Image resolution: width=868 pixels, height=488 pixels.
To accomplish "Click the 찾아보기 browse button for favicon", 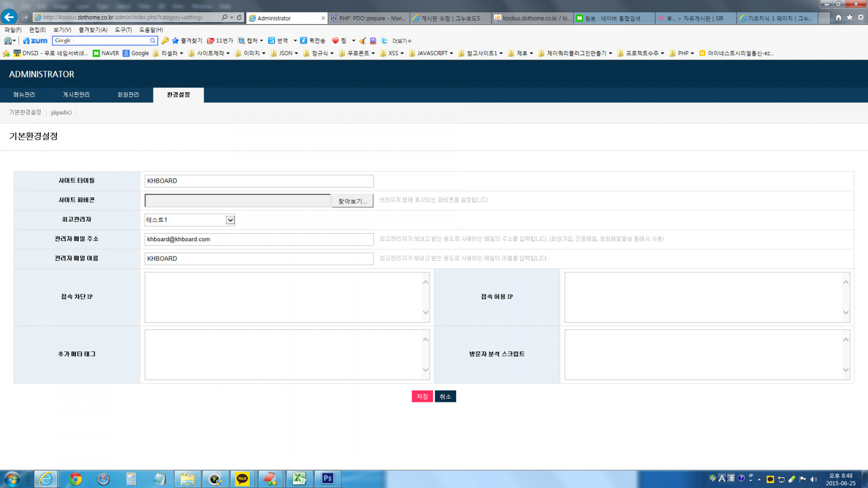I will [353, 201].
